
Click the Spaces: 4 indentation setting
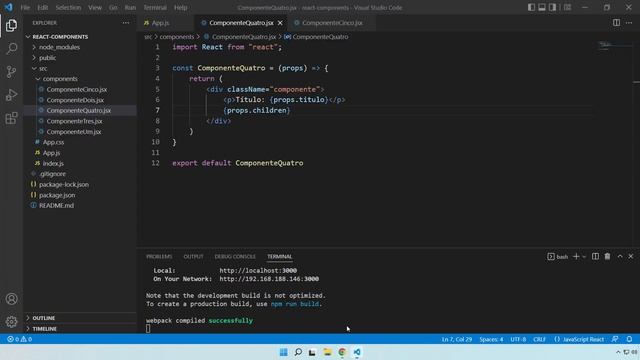tap(491, 339)
